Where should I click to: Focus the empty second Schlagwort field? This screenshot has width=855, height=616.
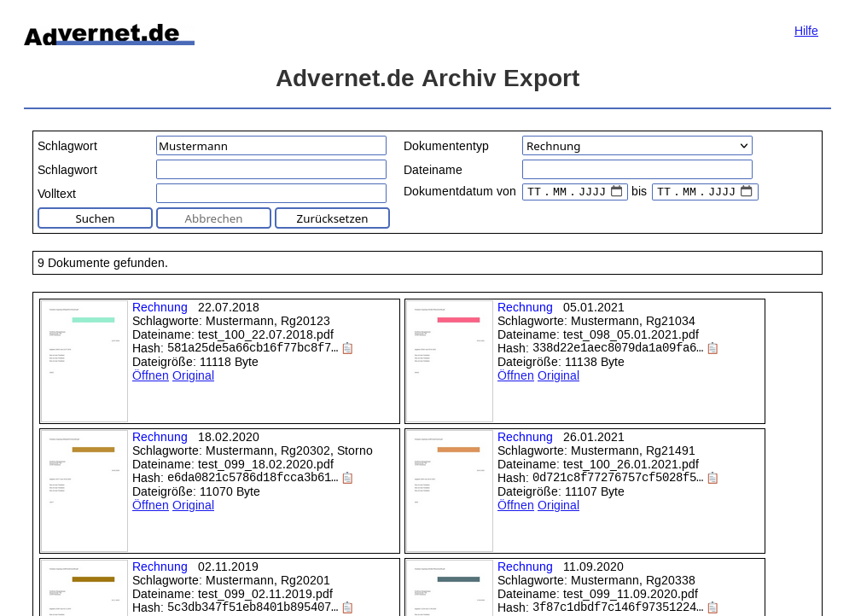tap(271, 170)
